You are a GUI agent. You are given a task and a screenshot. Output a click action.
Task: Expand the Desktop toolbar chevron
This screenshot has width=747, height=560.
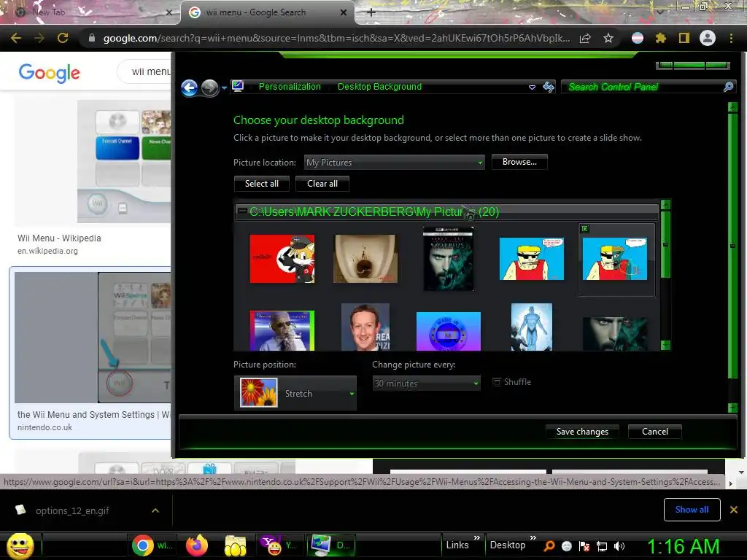point(533,538)
